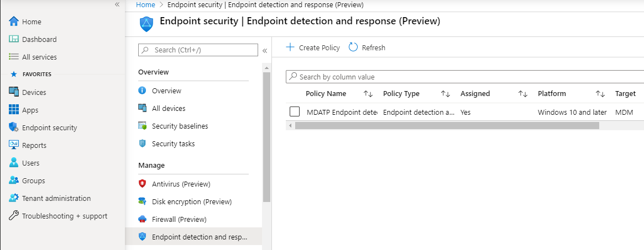This screenshot has width=644, height=250.
Task: Open Dashboard via its chart icon
Action: pos(14,39)
